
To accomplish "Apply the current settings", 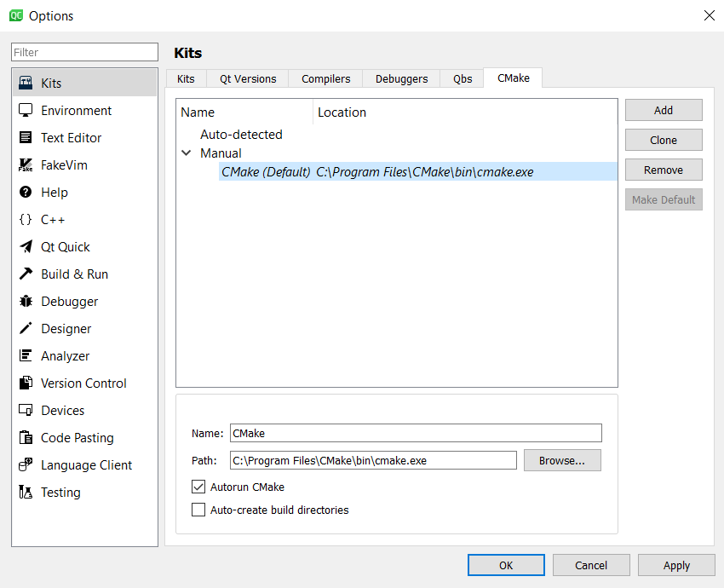I will tap(676, 565).
